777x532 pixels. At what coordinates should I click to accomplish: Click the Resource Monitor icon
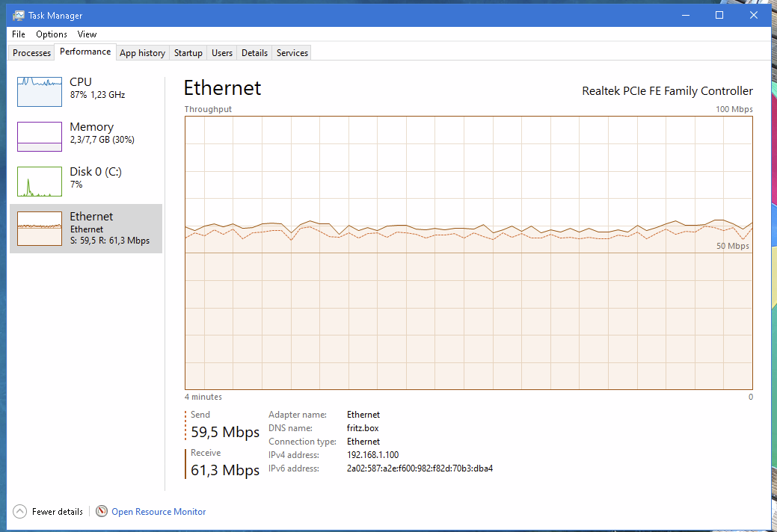102,512
